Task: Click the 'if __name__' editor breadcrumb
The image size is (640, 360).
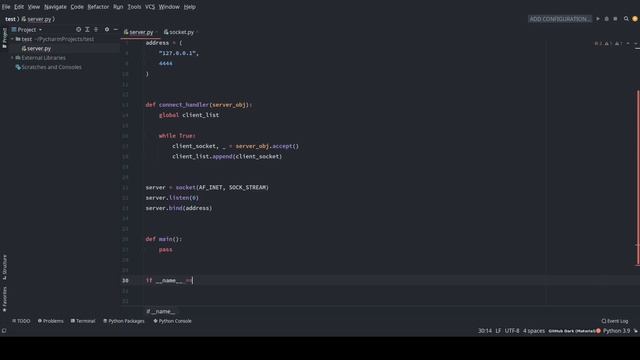Action: point(160,311)
